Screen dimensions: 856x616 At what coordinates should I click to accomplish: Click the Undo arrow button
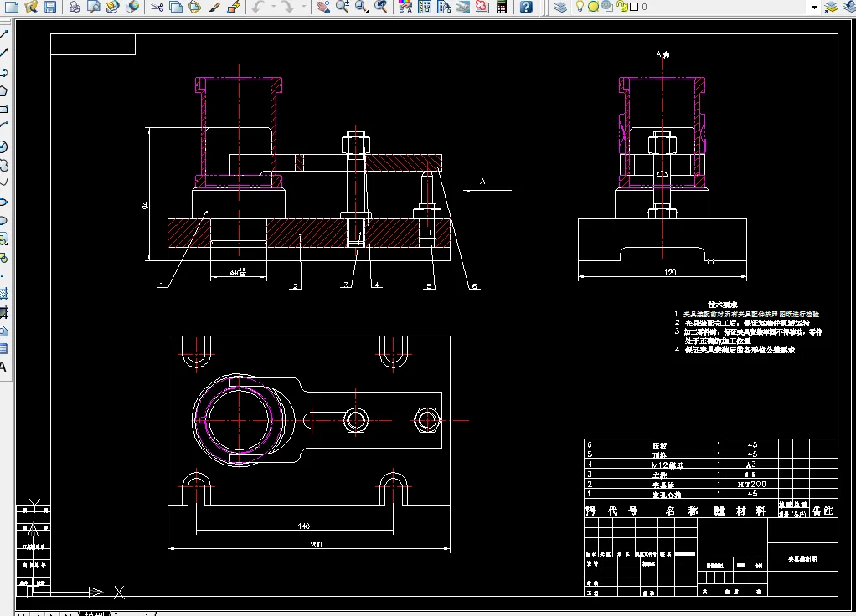point(259,8)
